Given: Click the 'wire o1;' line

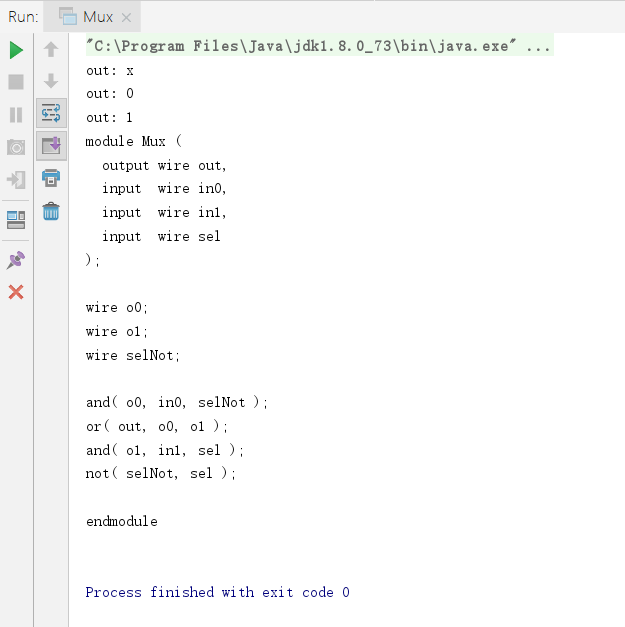Looking at the screenshot, I should pyautogui.click(x=117, y=331).
